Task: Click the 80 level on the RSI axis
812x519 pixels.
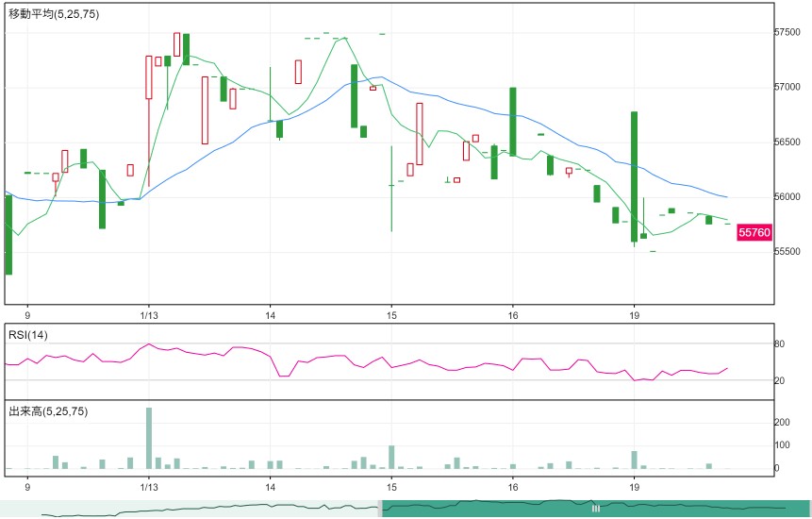Action: (x=779, y=343)
